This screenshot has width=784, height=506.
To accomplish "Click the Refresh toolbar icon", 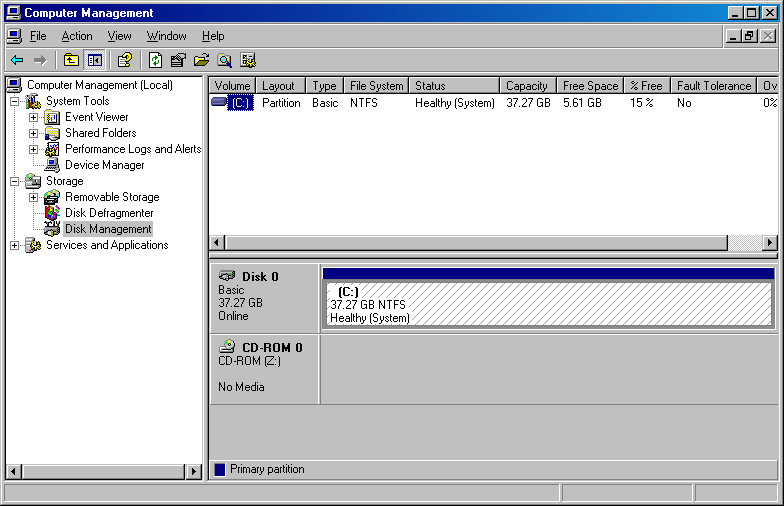I will [x=156, y=60].
